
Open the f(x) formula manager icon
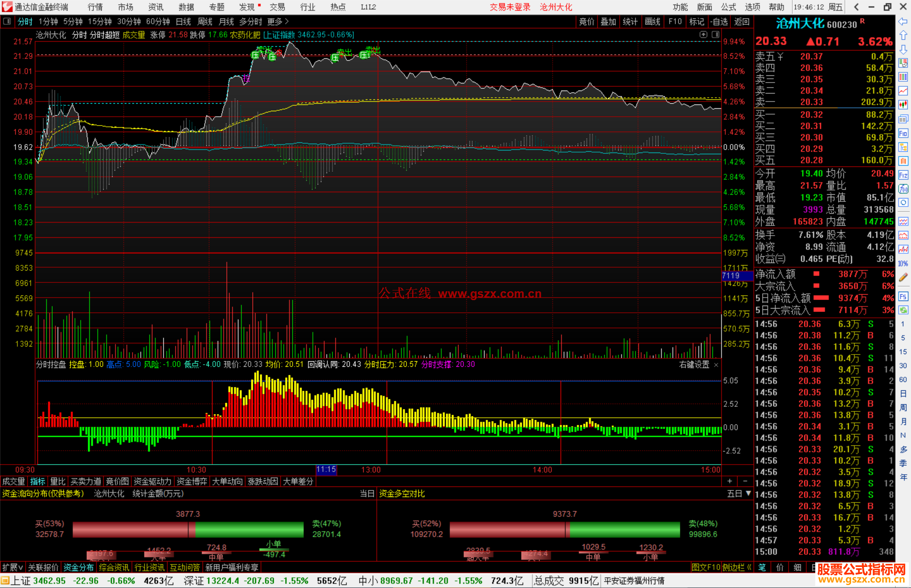903,189
